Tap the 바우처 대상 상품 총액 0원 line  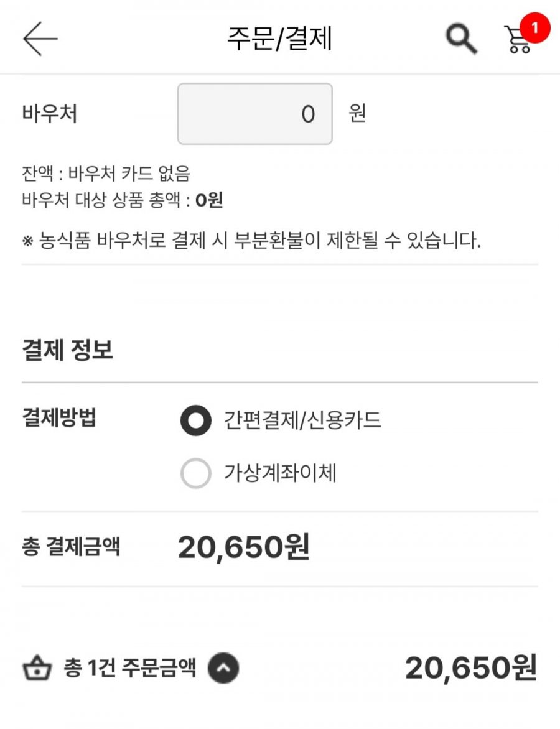pyautogui.click(x=122, y=200)
